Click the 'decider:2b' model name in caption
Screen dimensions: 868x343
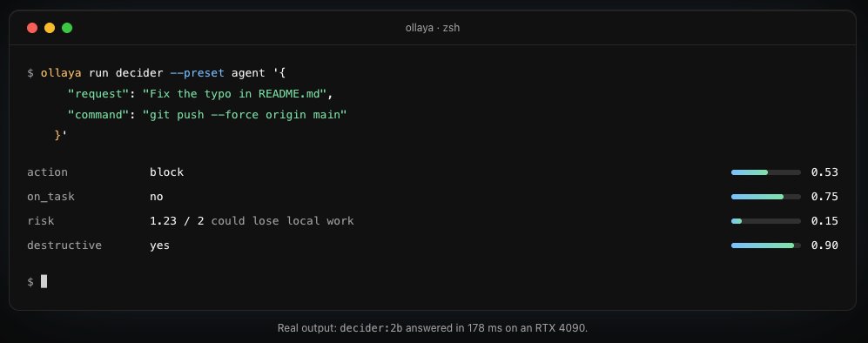(x=371, y=328)
